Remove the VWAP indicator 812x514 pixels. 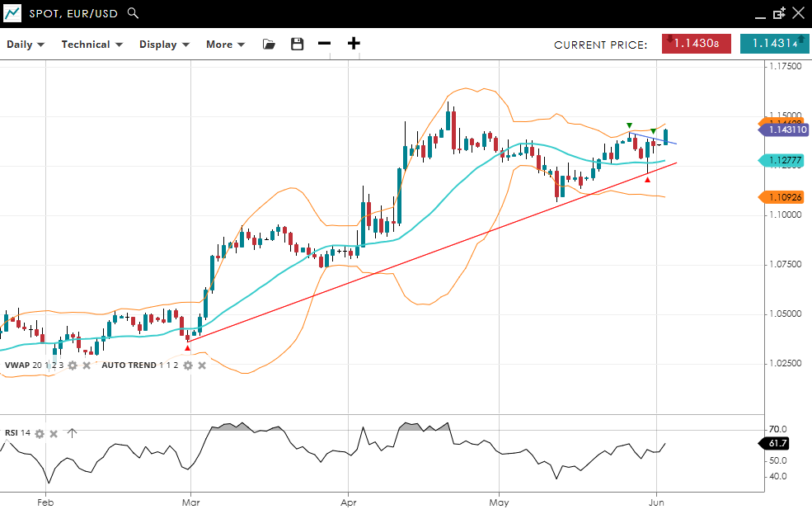coord(87,365)
